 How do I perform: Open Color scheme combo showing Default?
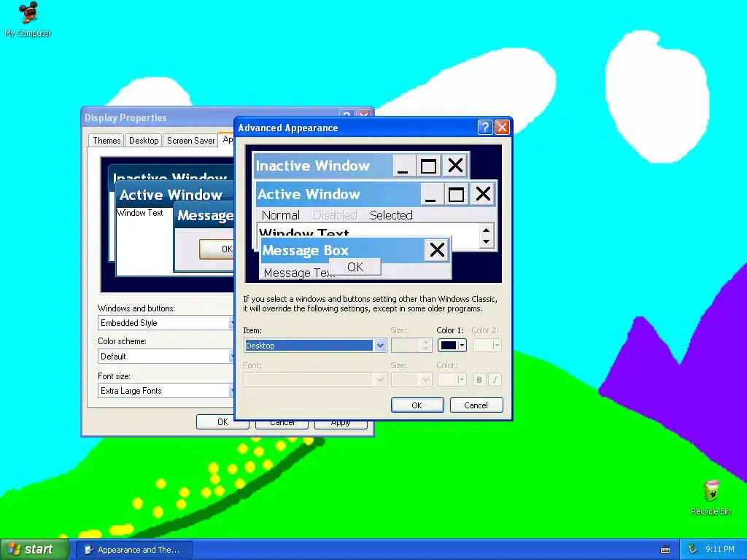coord(166,356)
